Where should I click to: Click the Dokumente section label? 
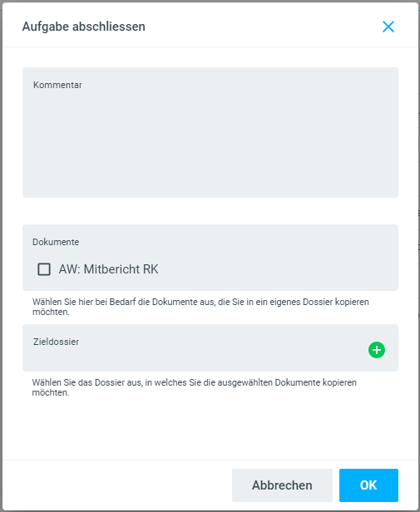56,242
